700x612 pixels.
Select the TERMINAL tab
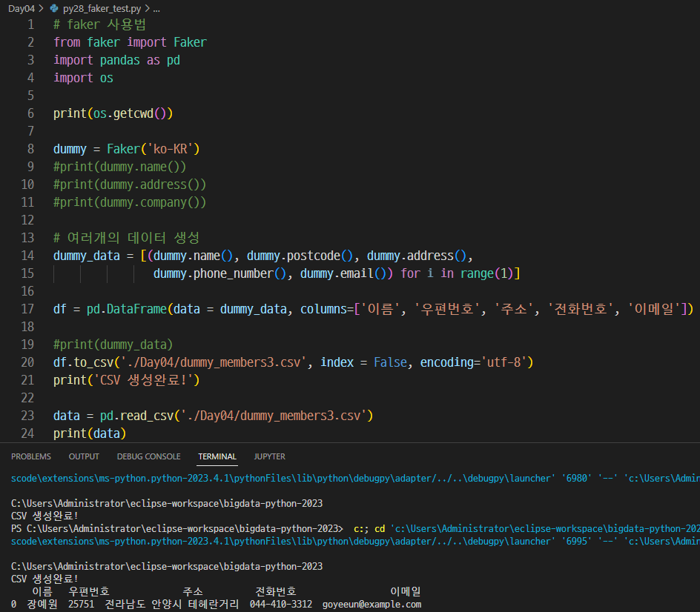217,456
